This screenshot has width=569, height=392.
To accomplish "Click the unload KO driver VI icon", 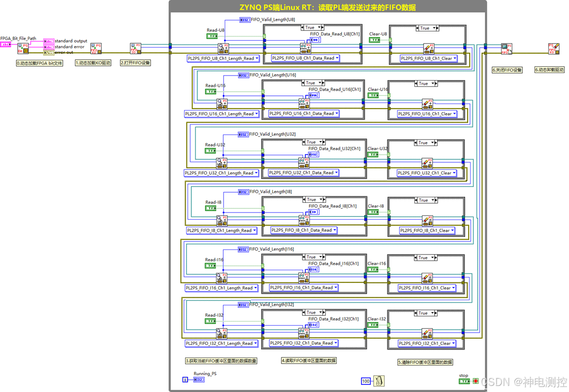I will [x=553, y=49].
